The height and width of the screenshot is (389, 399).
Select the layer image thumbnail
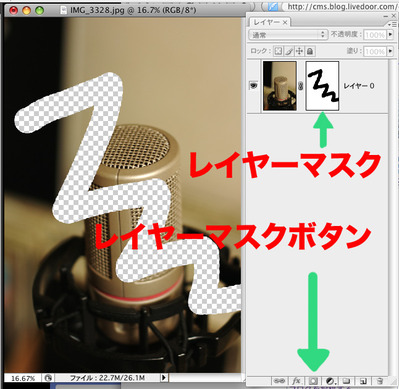[x=279, y=86]
